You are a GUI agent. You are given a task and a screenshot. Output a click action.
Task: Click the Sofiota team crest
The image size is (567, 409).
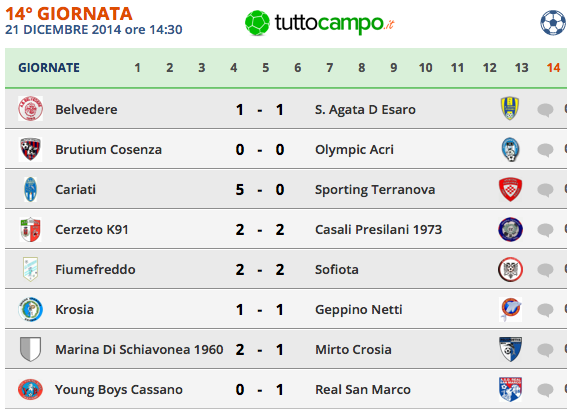510,269
